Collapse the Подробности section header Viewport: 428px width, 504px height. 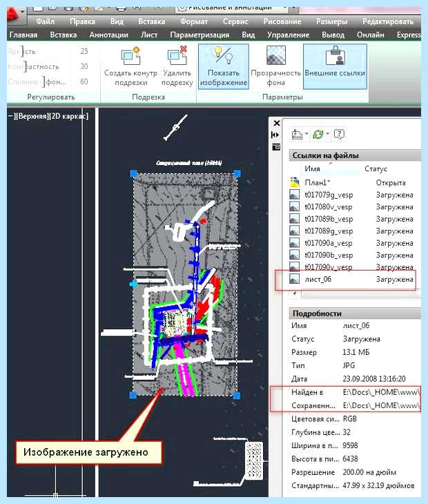(355, 313)
